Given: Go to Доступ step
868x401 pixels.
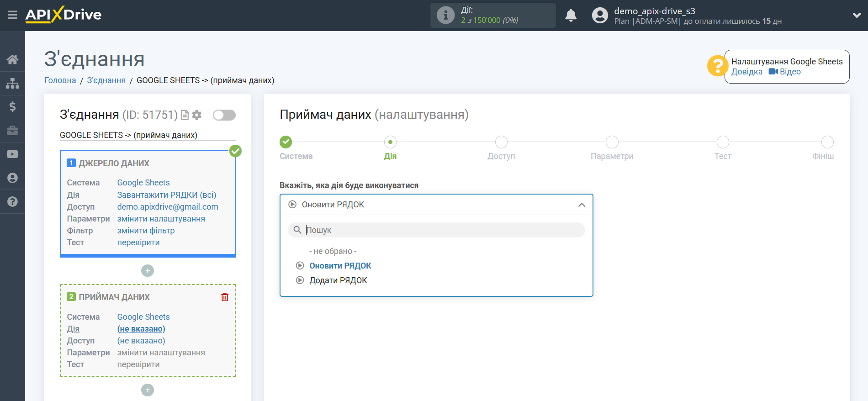Looking at the screenshot, I should point(501,142).
